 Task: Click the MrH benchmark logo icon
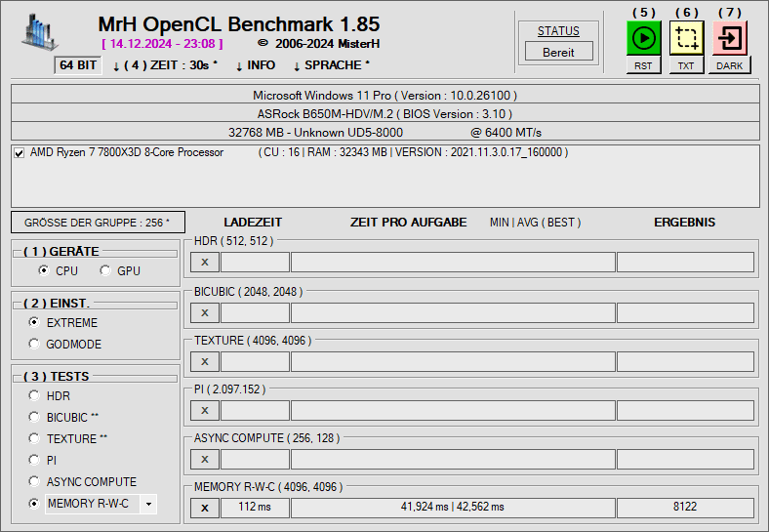39,32
